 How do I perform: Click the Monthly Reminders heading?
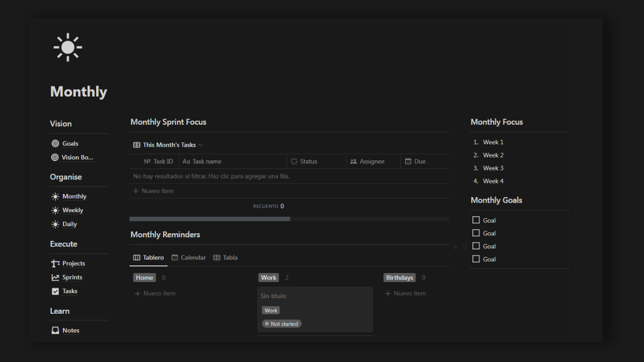point(166,235)
